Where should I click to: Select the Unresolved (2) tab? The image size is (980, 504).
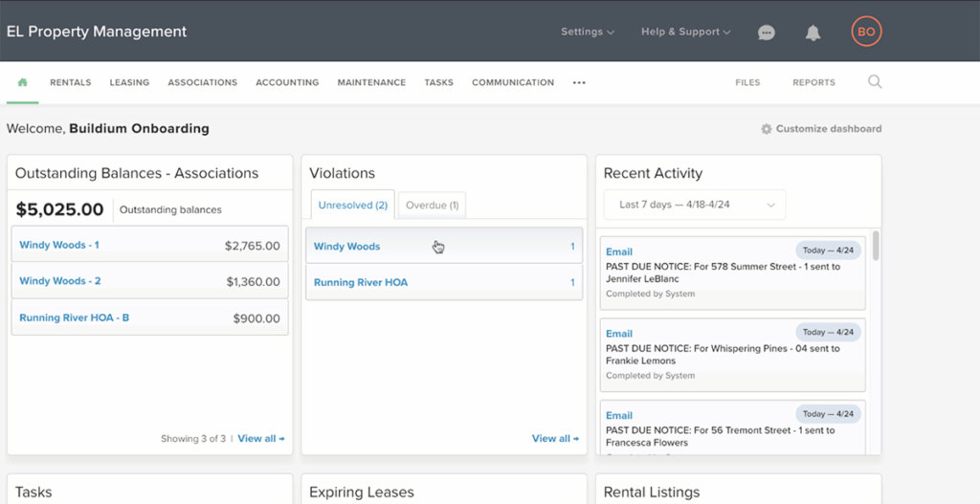352,206
